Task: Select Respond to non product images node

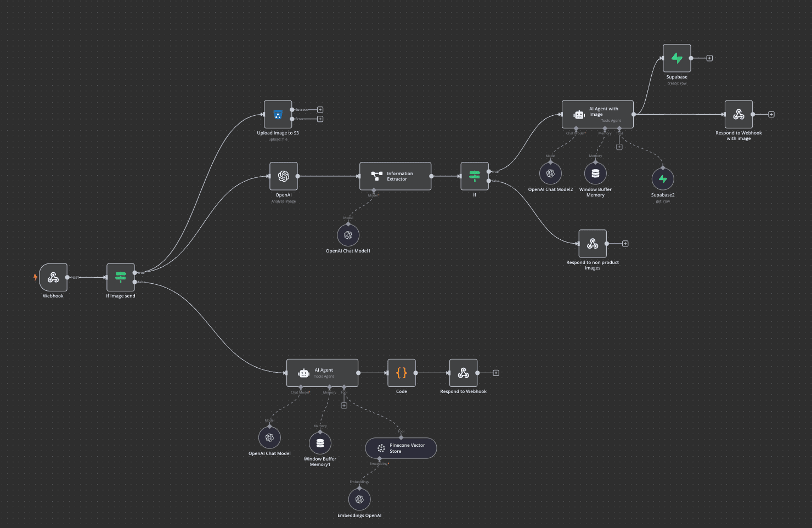Action: coord(593,244)
